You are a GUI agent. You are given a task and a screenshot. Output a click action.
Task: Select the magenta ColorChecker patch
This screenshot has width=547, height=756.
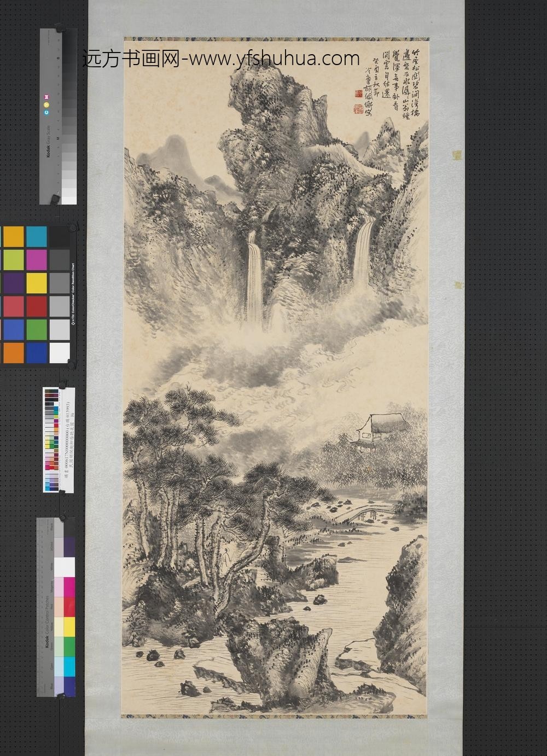click(x=36, y=259)
